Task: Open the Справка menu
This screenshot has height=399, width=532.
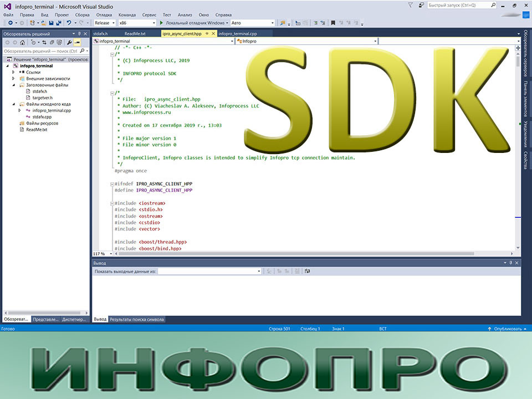Action: click(223, 14)
